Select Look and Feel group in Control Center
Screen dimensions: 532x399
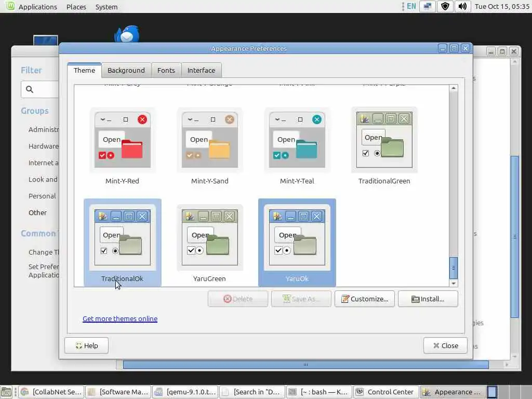click(x=44, y=179)
